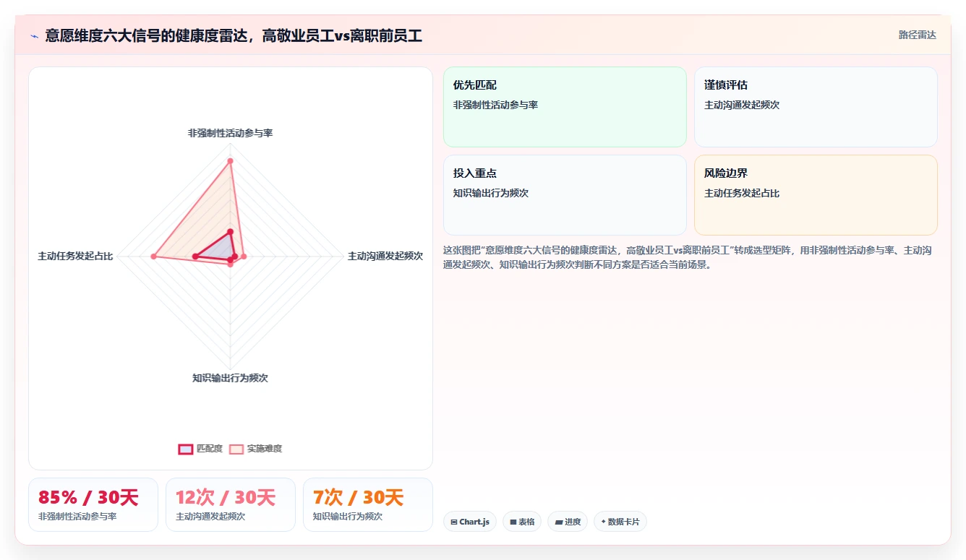
Task: Click 主动任务发起占比 text in 风险边界 card
Action: [742, 193]
